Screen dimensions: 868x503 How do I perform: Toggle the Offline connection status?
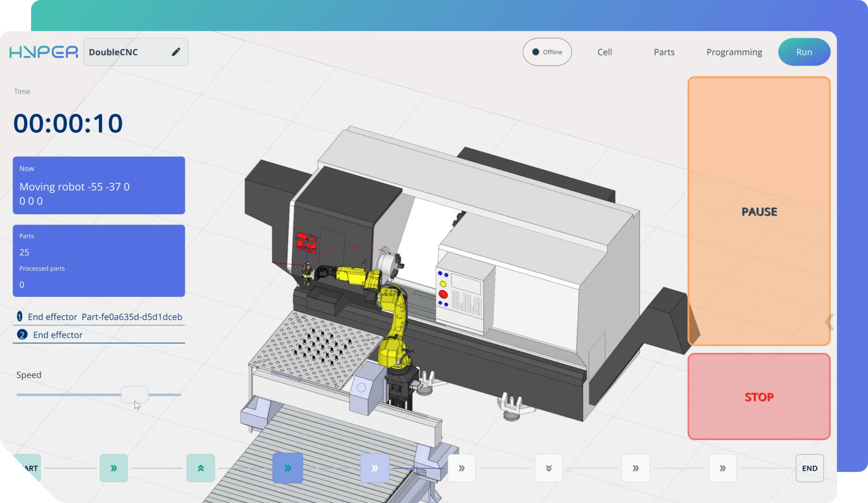547,52
